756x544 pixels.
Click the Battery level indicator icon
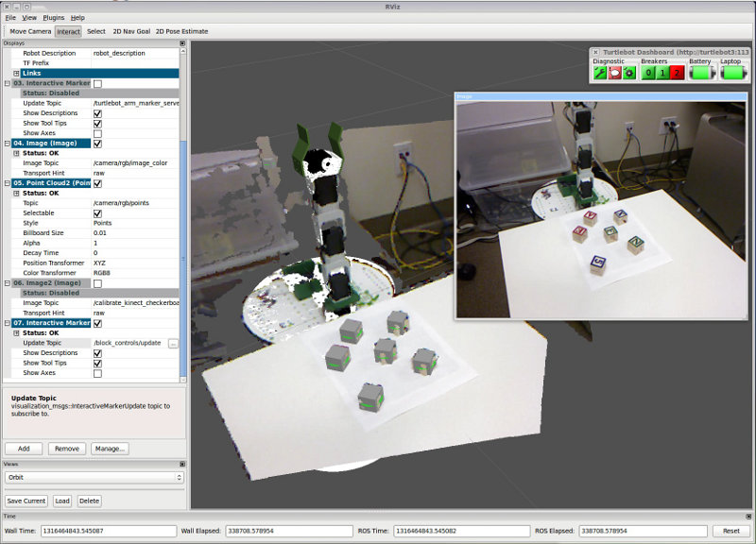[700, 73]
